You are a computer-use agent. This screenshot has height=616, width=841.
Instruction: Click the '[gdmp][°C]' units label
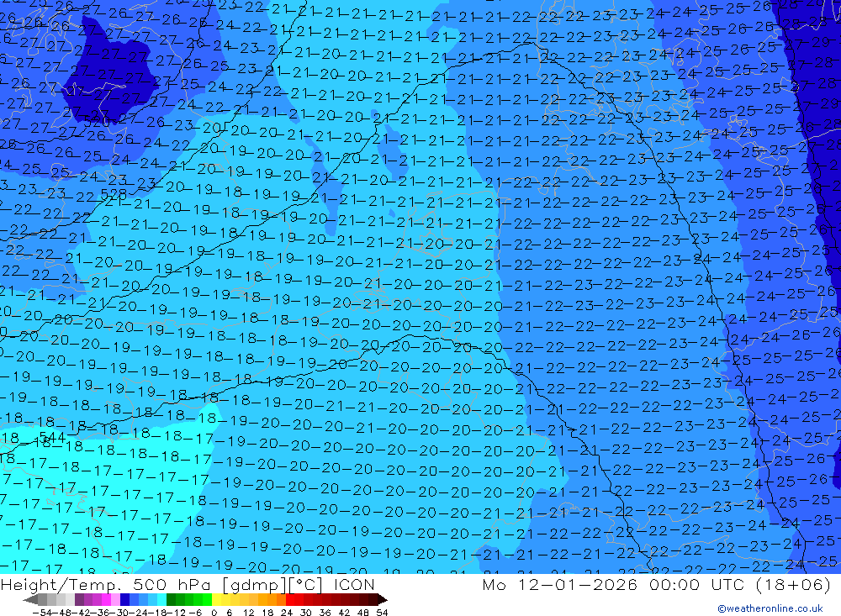(273, 585)
